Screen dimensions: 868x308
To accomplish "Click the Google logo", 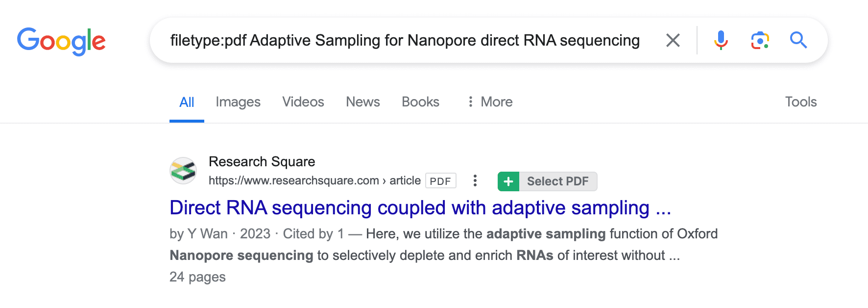I will click(x=61, y=41).
